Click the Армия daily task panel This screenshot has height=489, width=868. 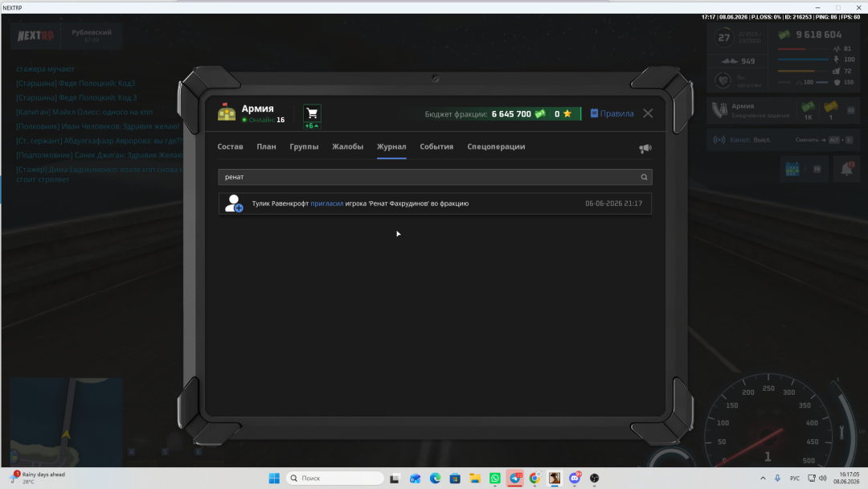pyautogui.click(x=784, y=109)
